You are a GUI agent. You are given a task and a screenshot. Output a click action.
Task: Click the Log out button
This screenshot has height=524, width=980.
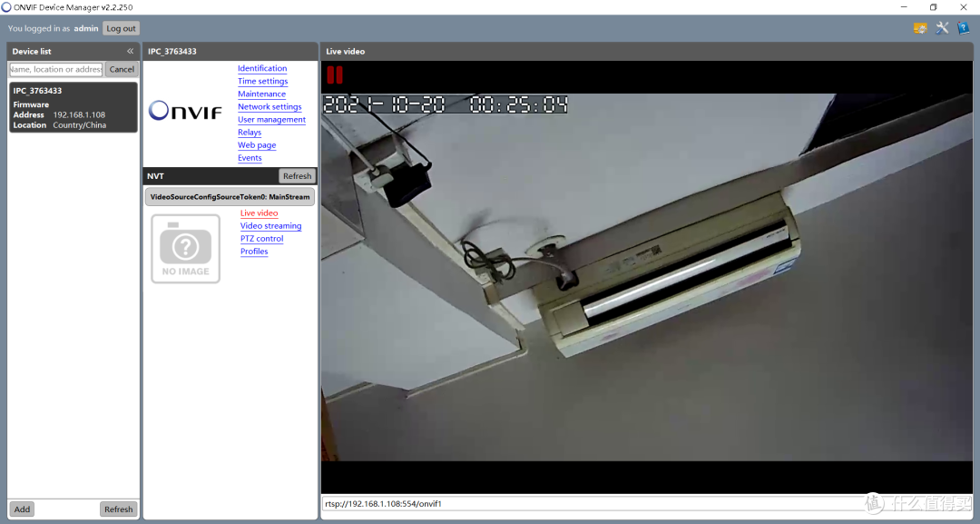(121, 29)
